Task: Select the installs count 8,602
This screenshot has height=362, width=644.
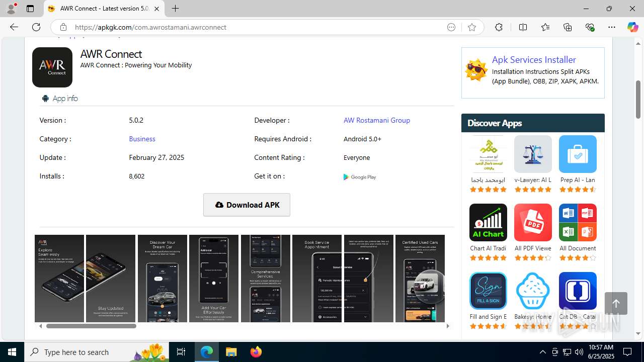Action: [136, 176]
